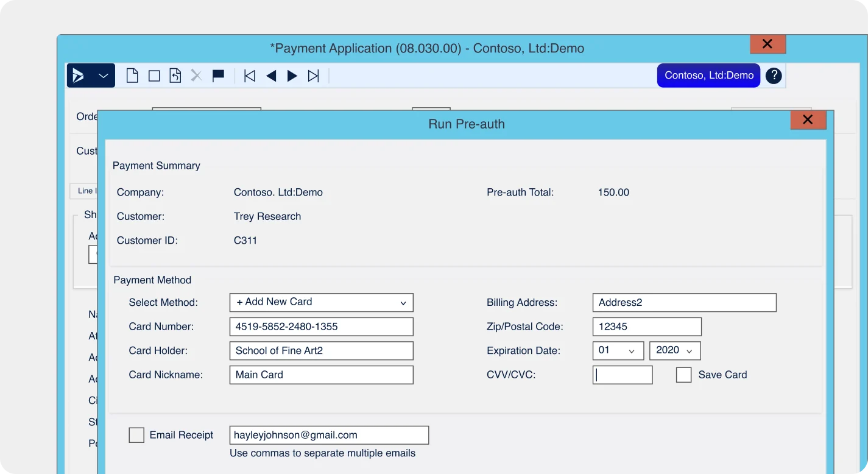This screenshot has height=474, width=868.
Task: Click the Zip/Postal Code input field
Action: (647, 327)
